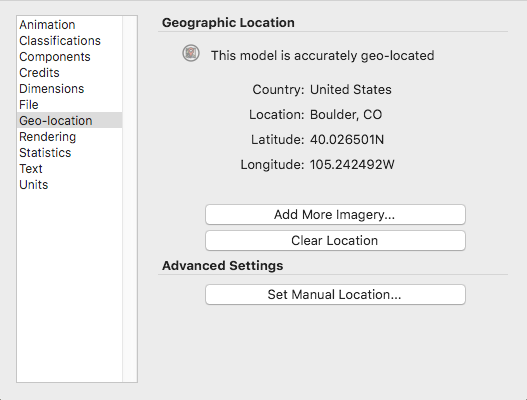527x400 pixels.
Task: Click the Add More Imagery button
Action: click(335, 214)
